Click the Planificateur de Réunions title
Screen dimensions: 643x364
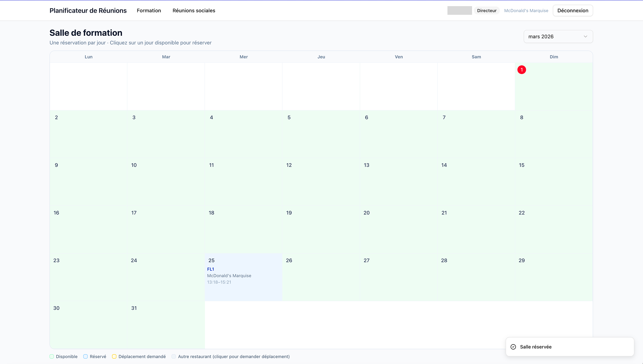(x=88, y=10)
